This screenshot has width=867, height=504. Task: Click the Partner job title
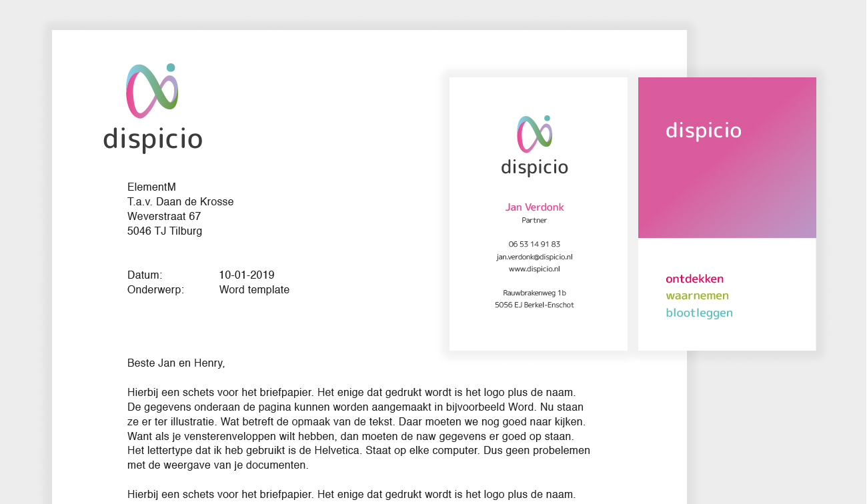coord(534,220)
